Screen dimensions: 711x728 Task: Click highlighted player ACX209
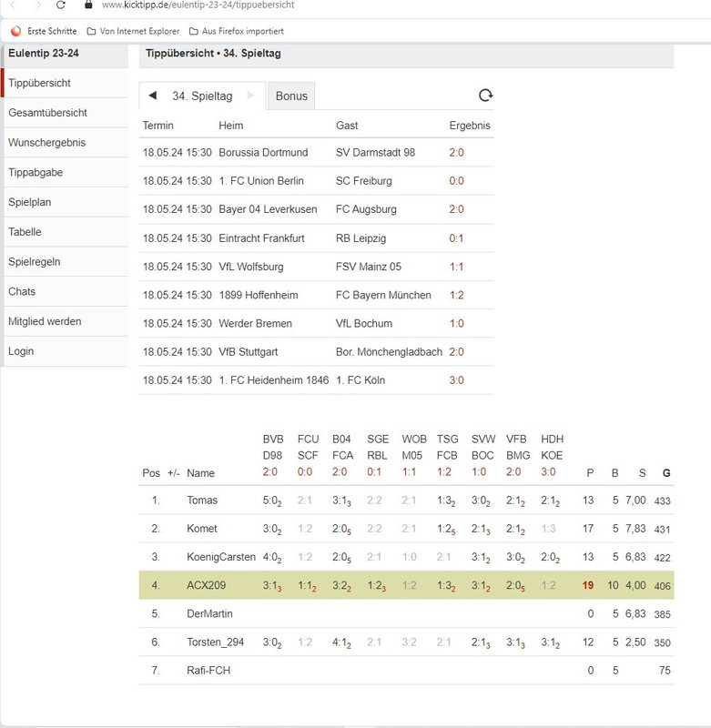point(206,585)
